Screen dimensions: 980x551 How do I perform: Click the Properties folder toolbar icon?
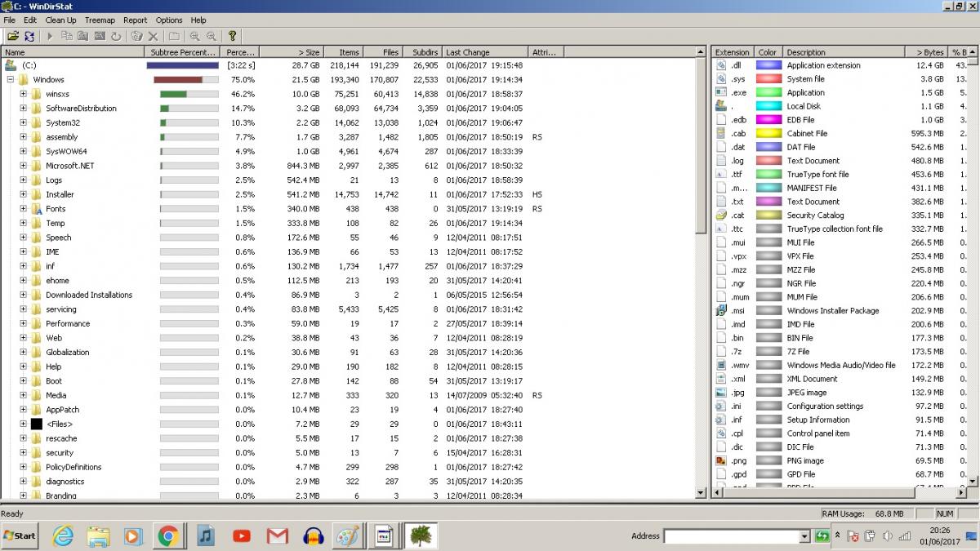174,36
